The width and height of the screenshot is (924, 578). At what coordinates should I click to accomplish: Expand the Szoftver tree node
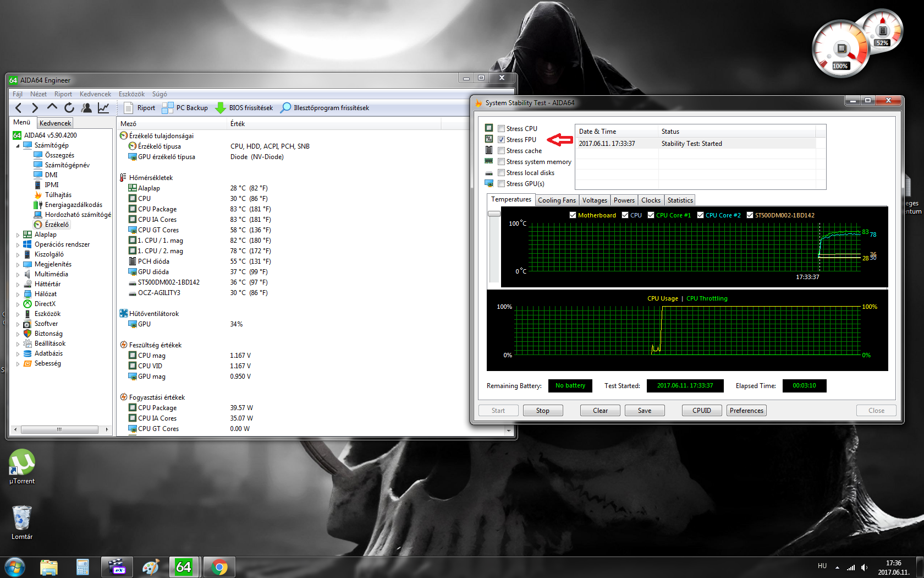click(x=18, y=324)
